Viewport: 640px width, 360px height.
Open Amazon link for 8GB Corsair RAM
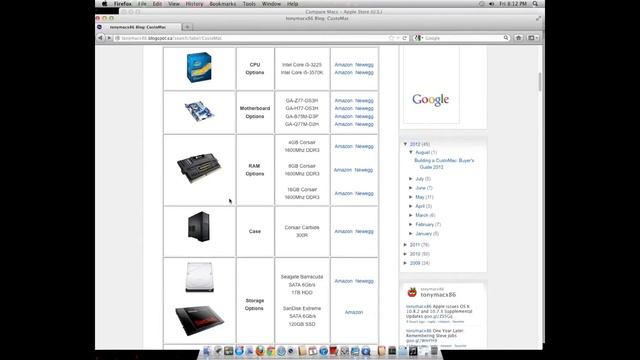[x=342, y=170]
